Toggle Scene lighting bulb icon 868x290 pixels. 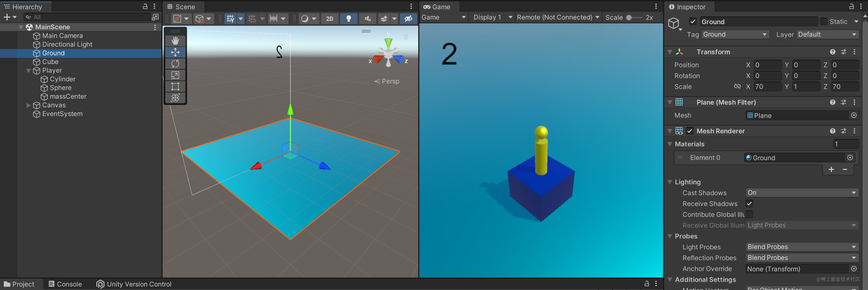point(349,18)
